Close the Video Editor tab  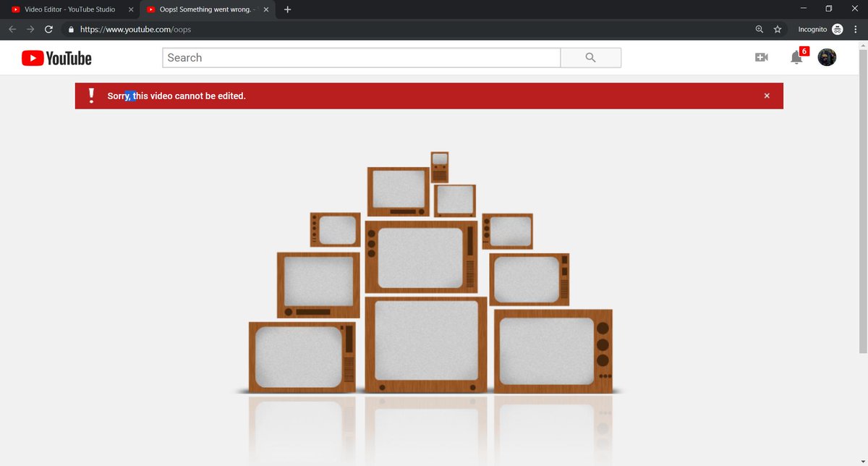[131, 9]
